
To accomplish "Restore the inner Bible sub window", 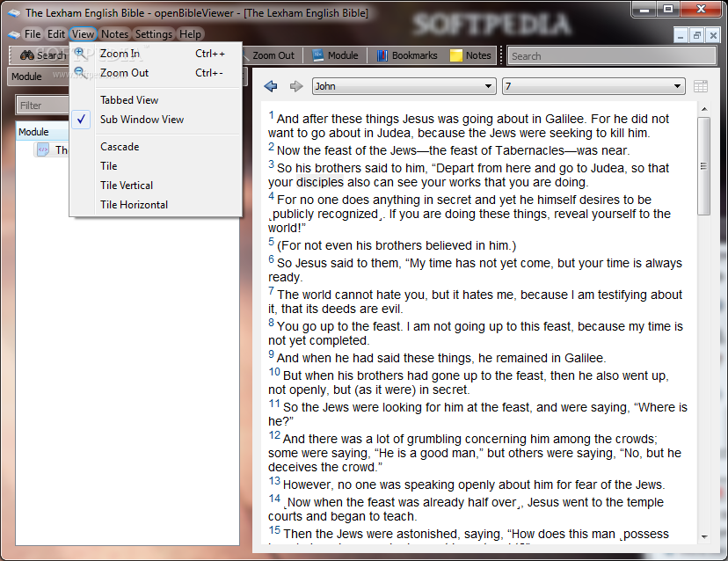I will click(696, 35).
